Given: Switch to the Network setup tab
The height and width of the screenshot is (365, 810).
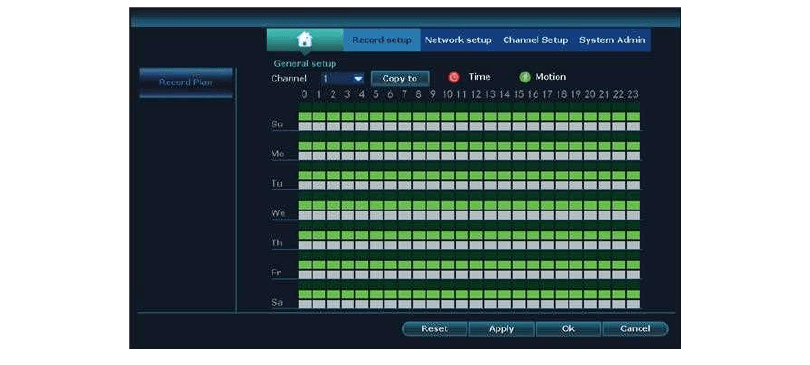Looking at the screenshot, I should 458,40.
